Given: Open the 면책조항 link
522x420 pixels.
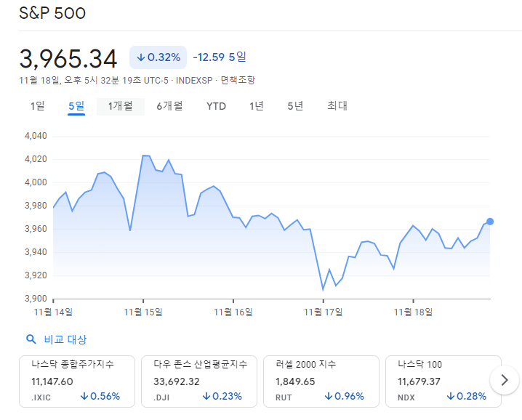Looking at the screenshot, I should coord(238,80).
